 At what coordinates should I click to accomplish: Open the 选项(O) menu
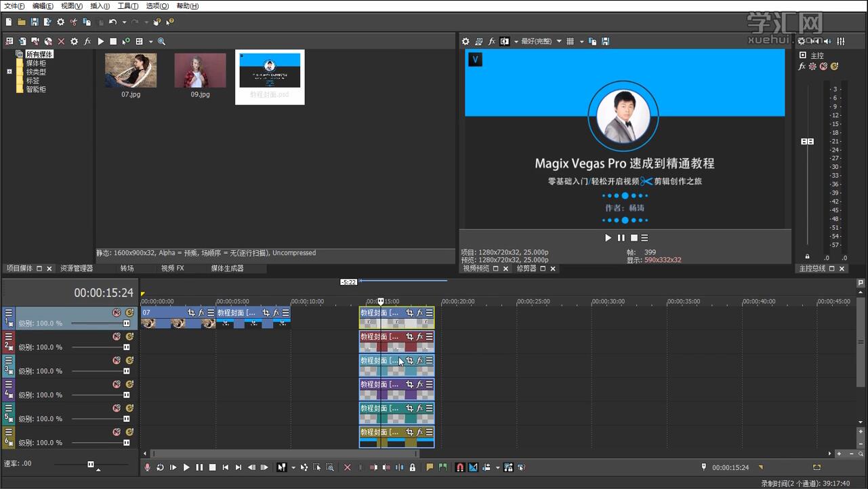point(157,6)
